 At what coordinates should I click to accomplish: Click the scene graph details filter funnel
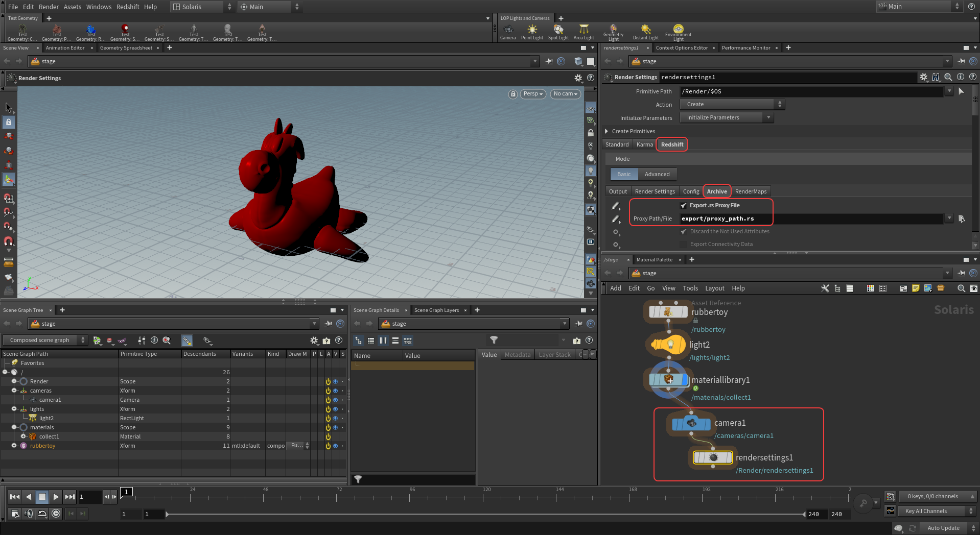pyautogui.click(x=494, y=340)
